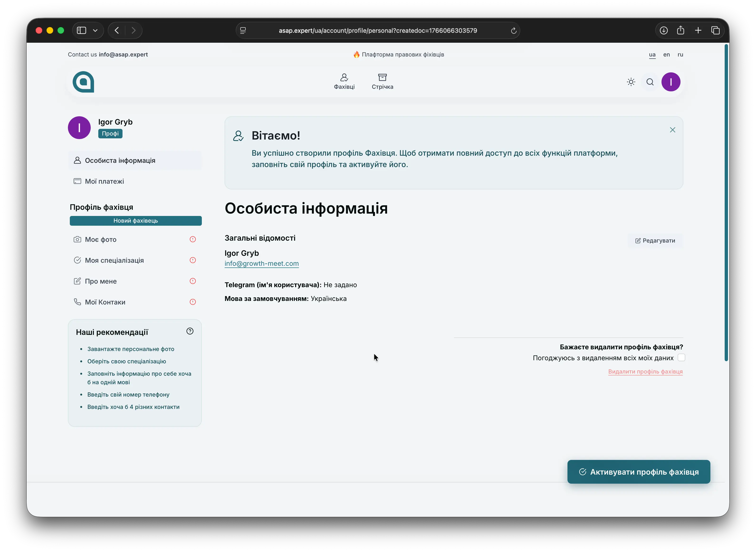Open the tab overview icon in Safari toolbar
Image resolution: width=756 pixels, height=552 pixels.
(716, 30)
